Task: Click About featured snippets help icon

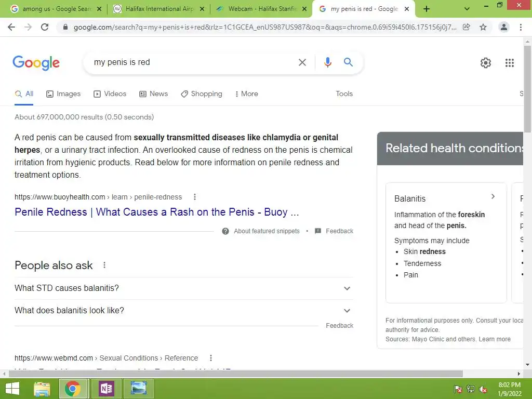Action: pyautogui.click(x=225, y=231)
